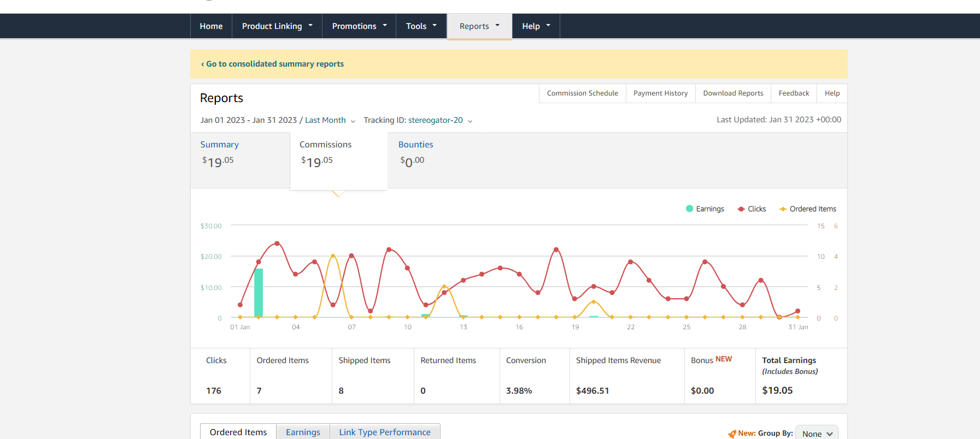
Task: Open the Tools menu
Action: 421,26
